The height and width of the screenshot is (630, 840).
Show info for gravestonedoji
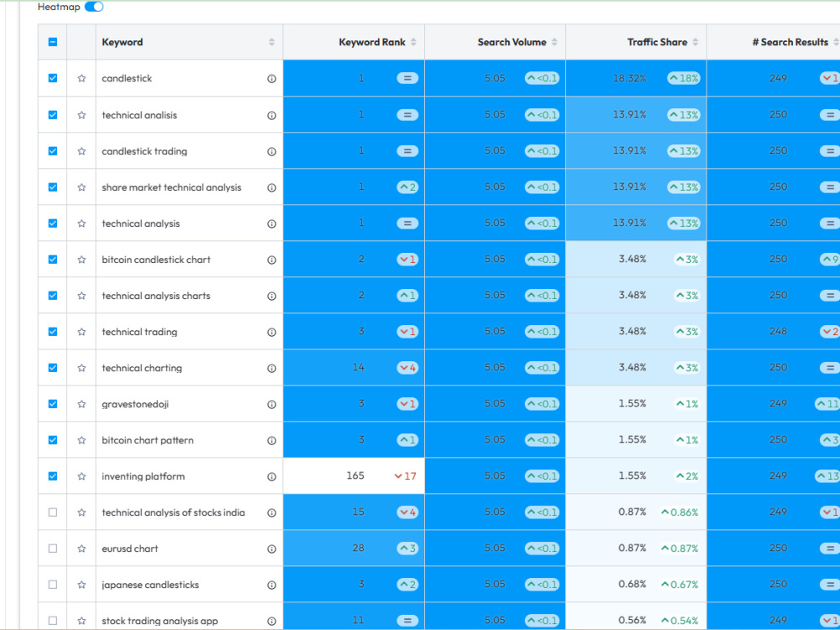(x=271, y=404)
